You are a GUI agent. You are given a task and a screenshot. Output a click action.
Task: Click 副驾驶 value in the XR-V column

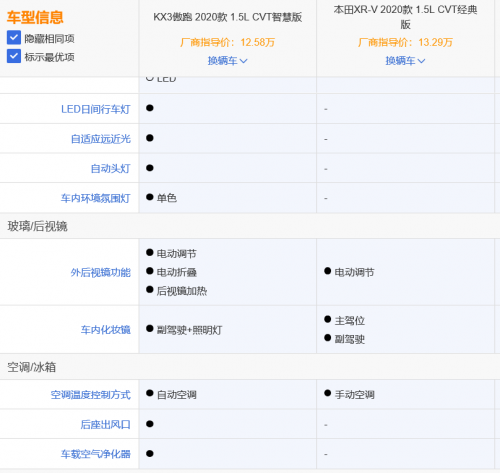click(350, 339)
